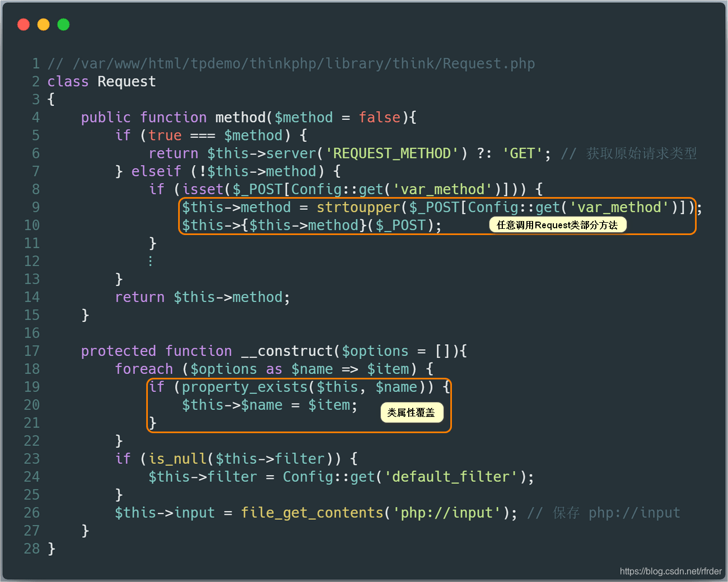Click the 'GET' string on line 6

[x=522, y=153]
